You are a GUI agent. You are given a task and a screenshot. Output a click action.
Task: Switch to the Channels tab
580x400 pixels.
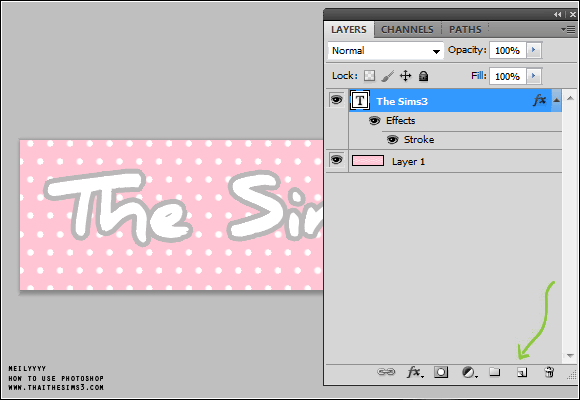coord(407,30)
